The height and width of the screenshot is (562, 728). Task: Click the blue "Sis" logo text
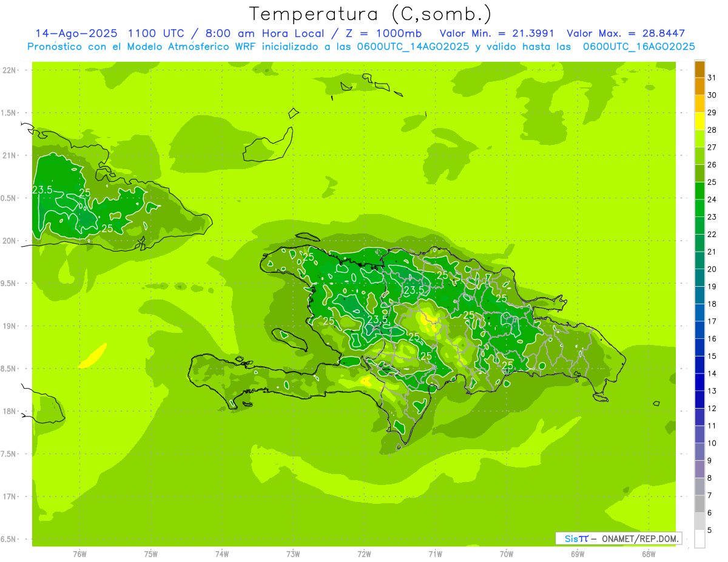click(571, 538)
